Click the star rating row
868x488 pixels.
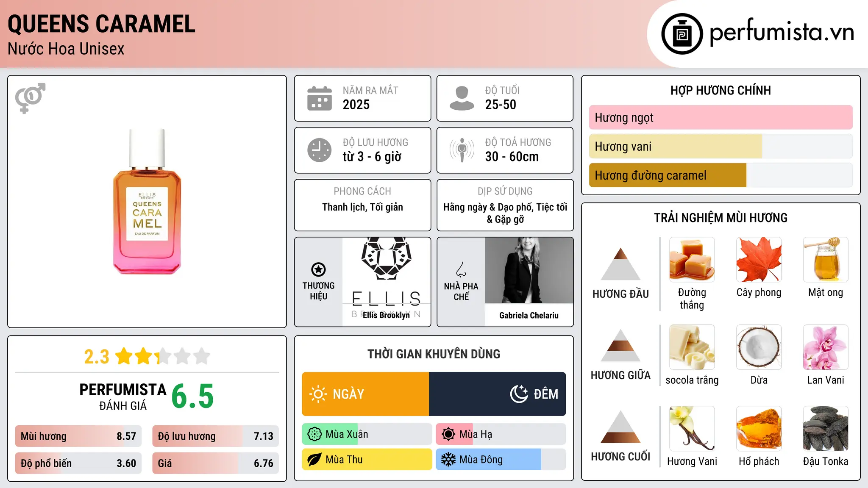[163, 356]
